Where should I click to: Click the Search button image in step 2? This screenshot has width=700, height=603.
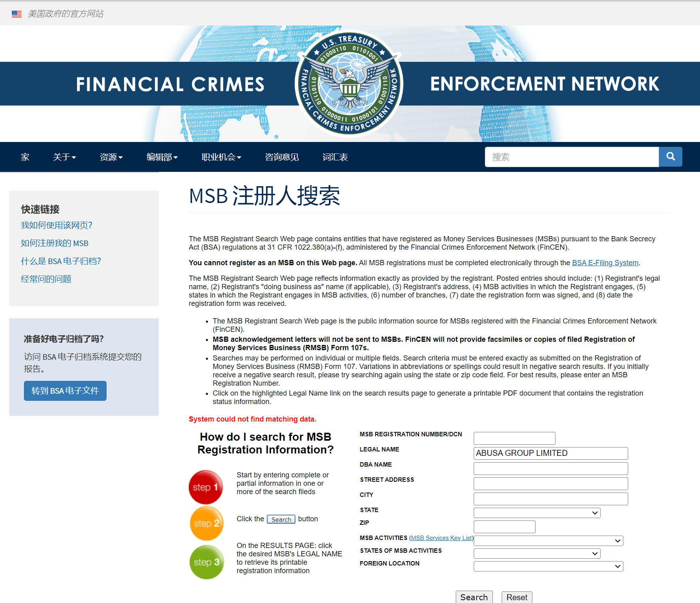281,519
